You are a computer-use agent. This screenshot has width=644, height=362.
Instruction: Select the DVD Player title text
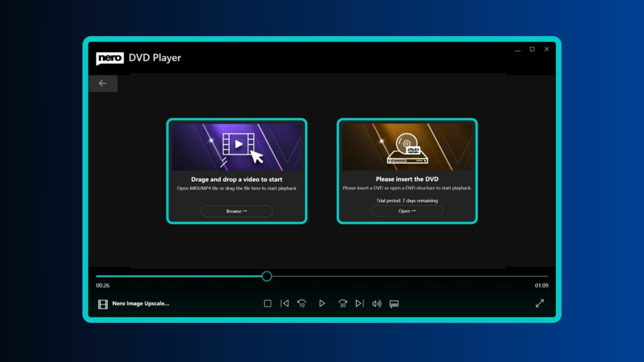click(155, 58)
